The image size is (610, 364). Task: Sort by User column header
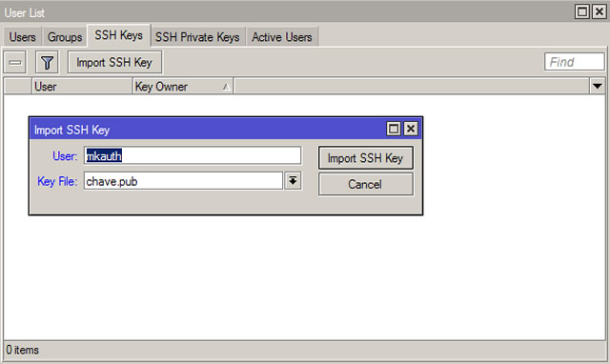82,87
